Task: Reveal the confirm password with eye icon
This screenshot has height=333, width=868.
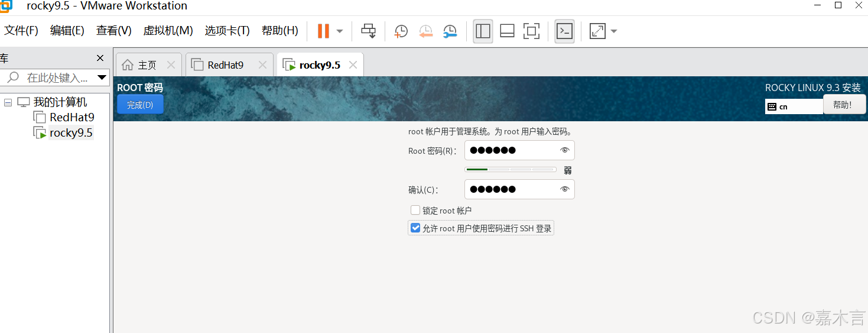Action: coord(565,189)
